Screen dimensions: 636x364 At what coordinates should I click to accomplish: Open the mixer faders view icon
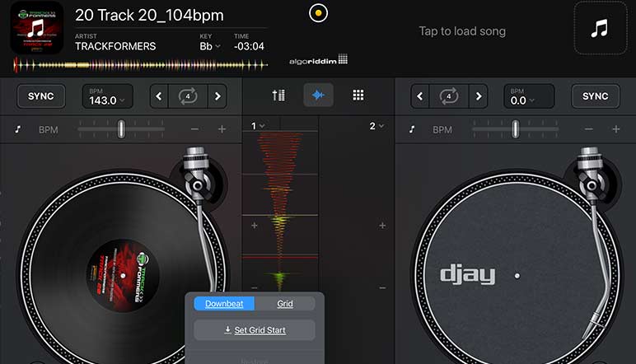278,96
